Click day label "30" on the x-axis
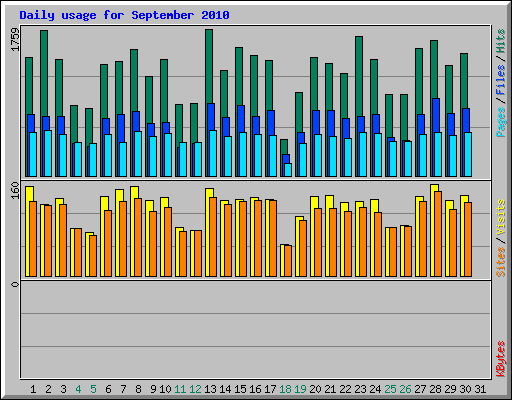Screen dimensions: 512x400 (x=465, y=389)
